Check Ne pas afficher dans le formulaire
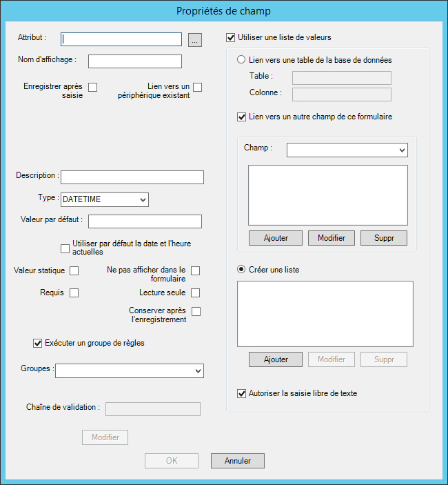Screen dimensions: 448x485 point(195,270)
